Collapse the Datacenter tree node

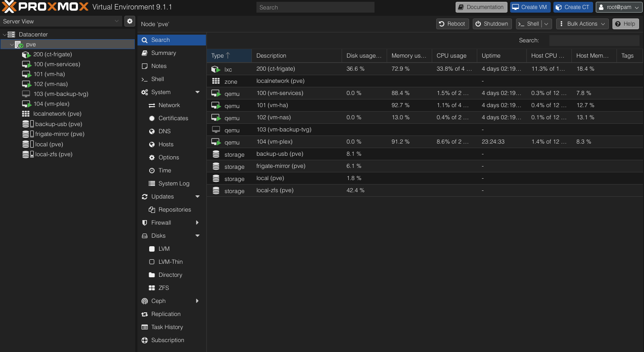[5, 34]
